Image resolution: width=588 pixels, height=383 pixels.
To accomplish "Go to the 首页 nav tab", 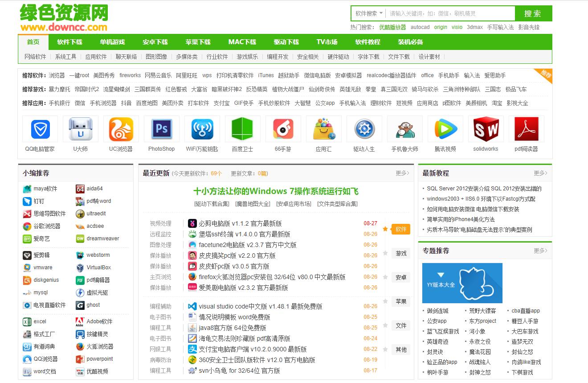I will [x=33, y=42].
